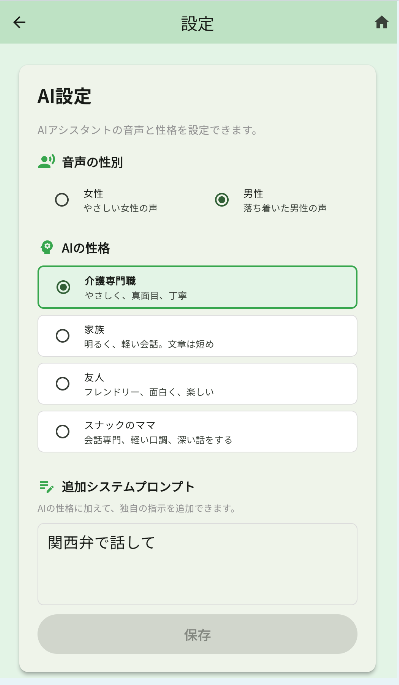The width and height of the screenshot is (399, 685).
Task: Click the AI personality head icon
Action: [x=47, y=248]
